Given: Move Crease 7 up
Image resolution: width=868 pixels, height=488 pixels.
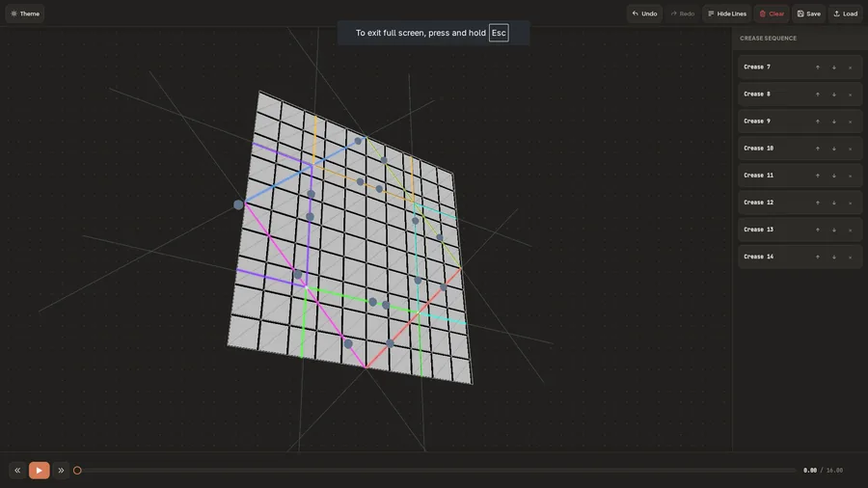Looking at the screenshot, I should (x=818, y=68).
